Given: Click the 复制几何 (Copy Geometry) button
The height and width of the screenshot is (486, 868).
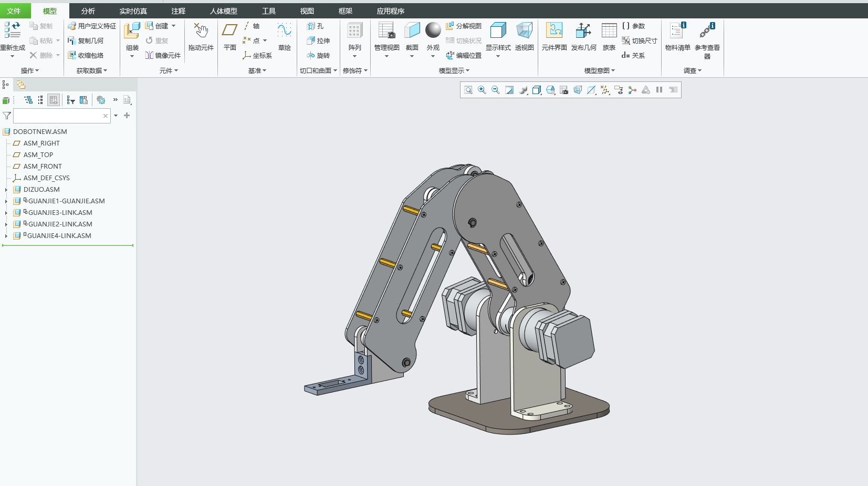Looking at the screenshot, I should point(86,40).
